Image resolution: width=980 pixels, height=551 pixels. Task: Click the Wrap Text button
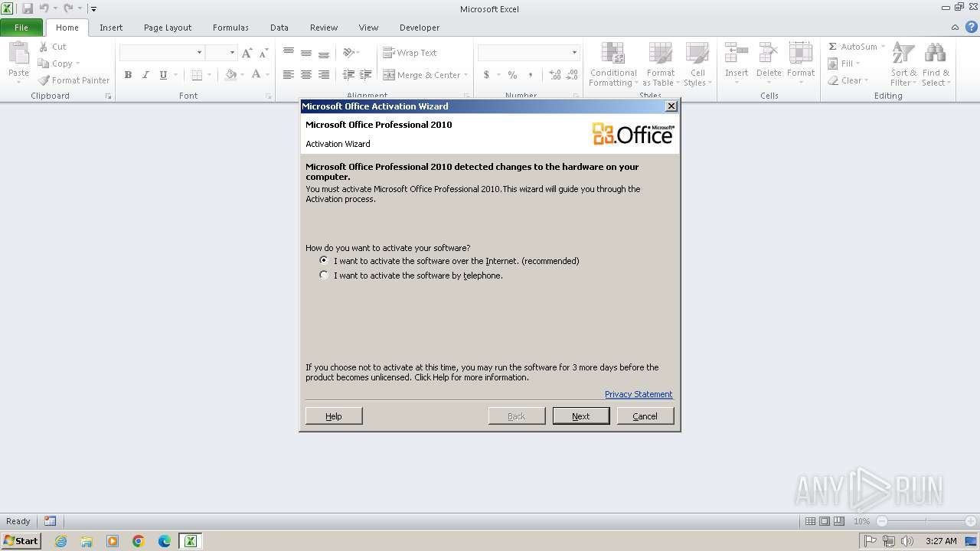point(410,53)
